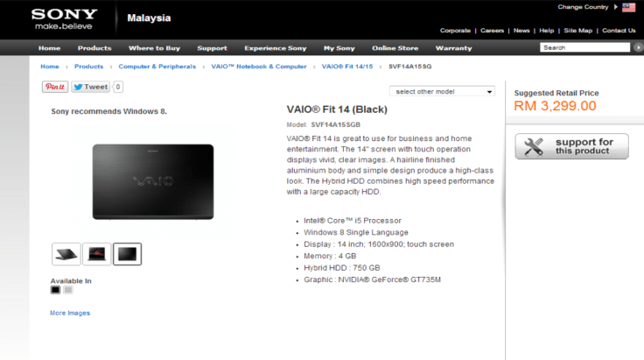Open the Products menu
This screenshot has height=360, width=644.
(x=94, y=48)
